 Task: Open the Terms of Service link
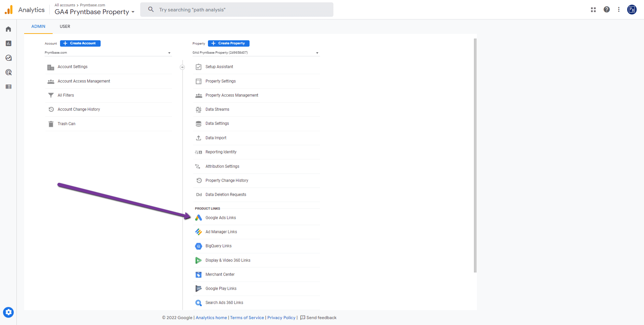point(247,318)
